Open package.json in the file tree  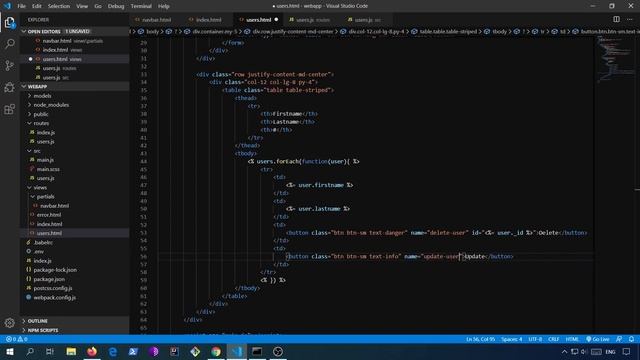[49, 279]
